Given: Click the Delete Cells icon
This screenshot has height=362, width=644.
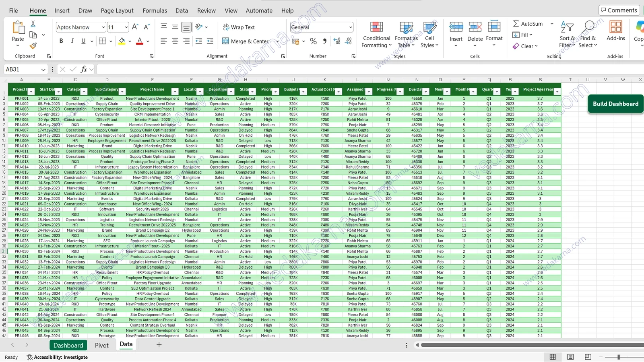Looking at the screenshot, I should tap(475, 27).
